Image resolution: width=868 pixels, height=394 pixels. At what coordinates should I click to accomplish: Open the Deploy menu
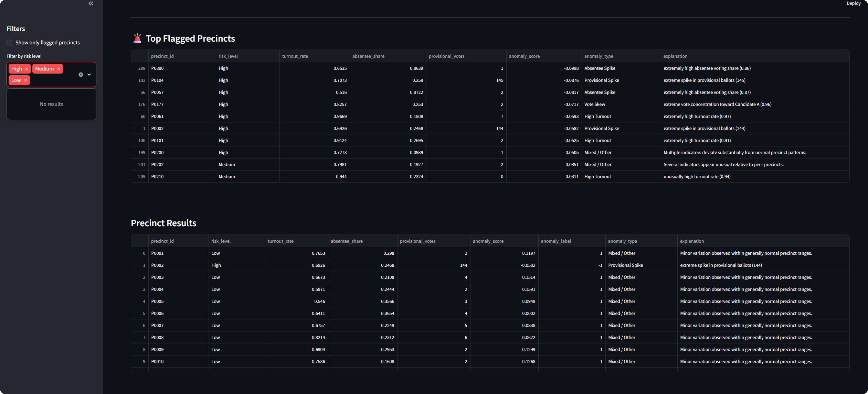(853, 3)
